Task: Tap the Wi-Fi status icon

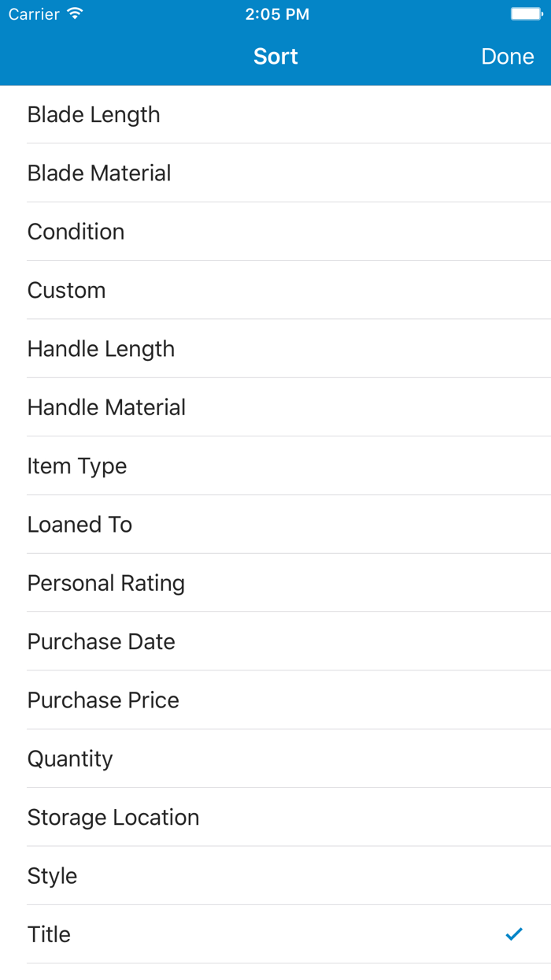Action: (x=75, y=14)
